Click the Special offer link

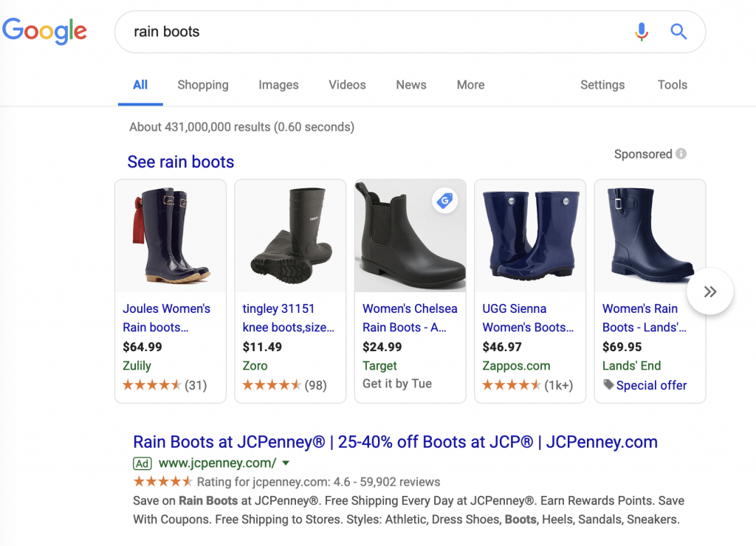[x=651, y=386]
